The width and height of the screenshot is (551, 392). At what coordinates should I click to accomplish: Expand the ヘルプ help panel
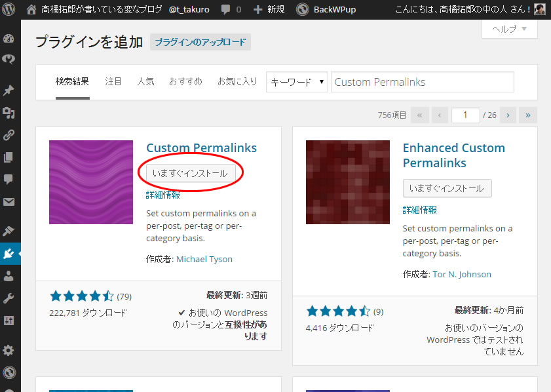pyautogui.click(x=509, y=29)
